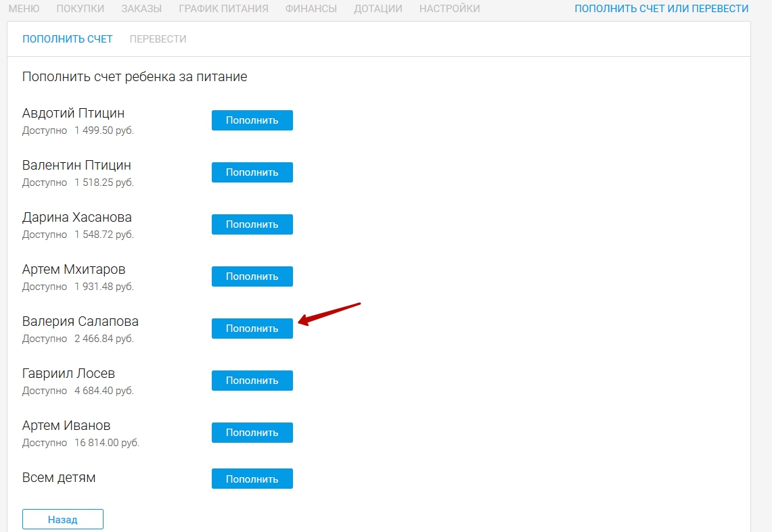Click the name Гавриил Лосев
The width and height of the screenshot is (772, 532).
(x=68, y=374)
